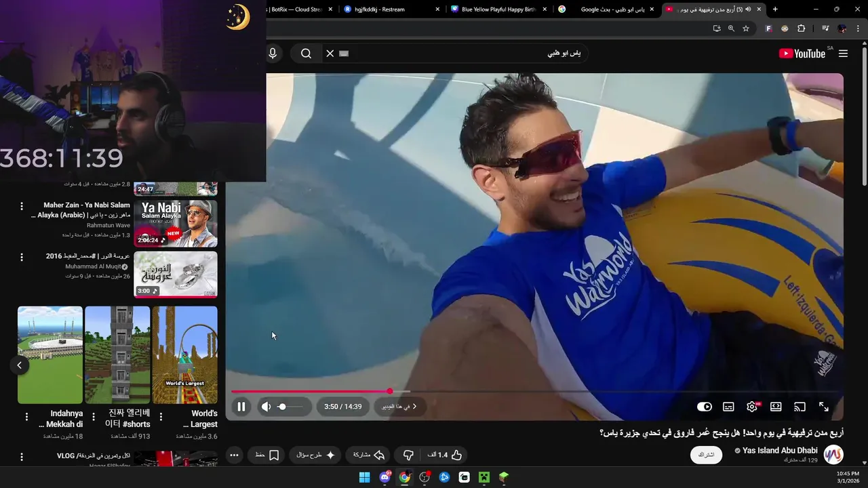Pause the YouTube video
Viewport: 868px width, 488px height.
pos(241,407)
